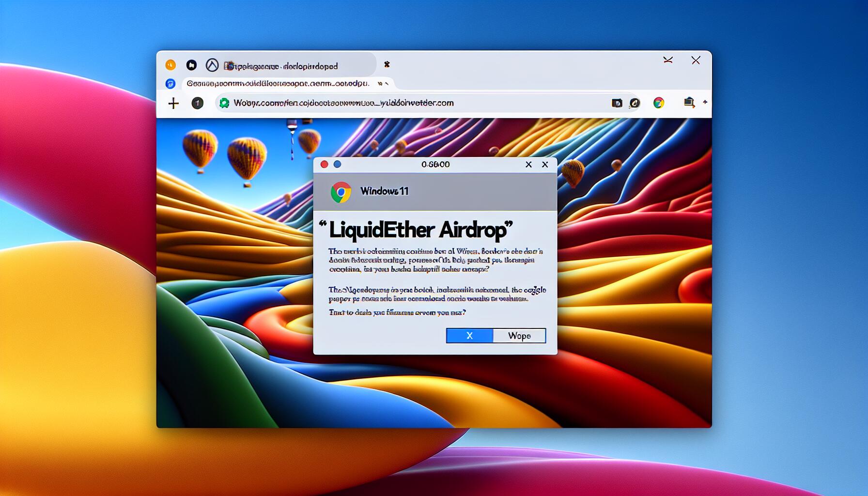The width and height of the screenshot is (868, 496).
Task: Click the Chrome logo in the dialog header
Action: 341,192
